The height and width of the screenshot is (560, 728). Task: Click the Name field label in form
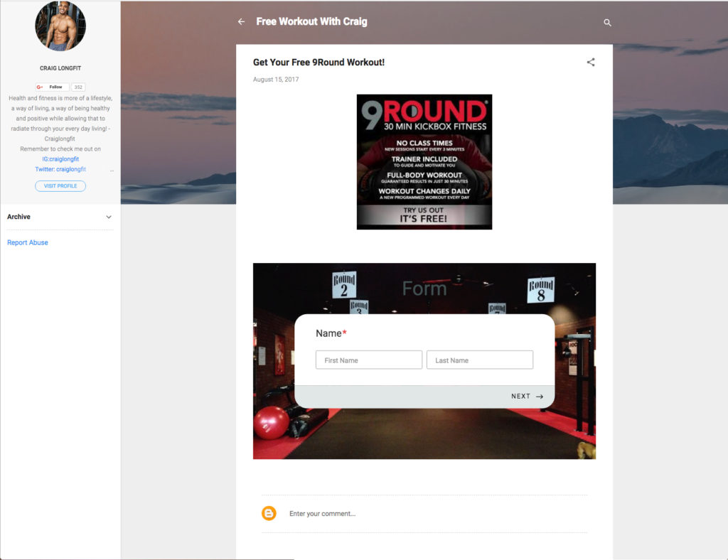coord(331,333)
